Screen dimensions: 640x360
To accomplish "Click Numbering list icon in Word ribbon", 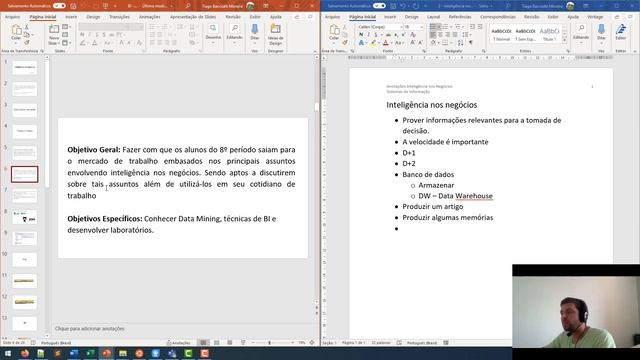I will coord(446,27).
